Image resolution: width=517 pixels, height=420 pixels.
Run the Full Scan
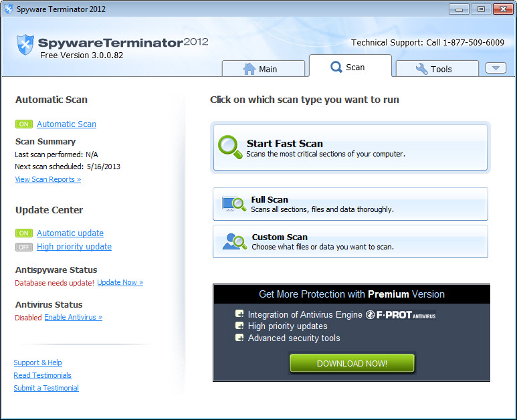pyautogui.click(x=350, y=204)
